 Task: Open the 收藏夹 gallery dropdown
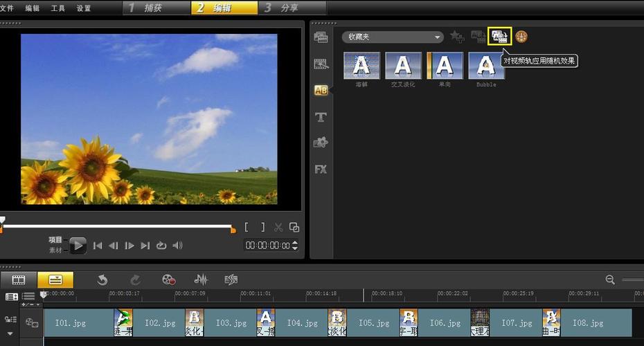pyautogui.click(x=393, y=37)
